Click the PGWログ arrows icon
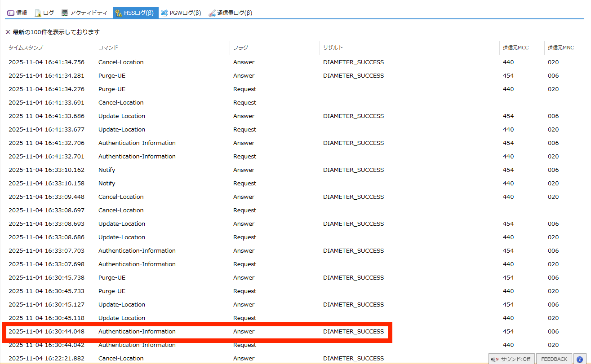Viewport: 591px width, 364px height. [x=164, y=13]
